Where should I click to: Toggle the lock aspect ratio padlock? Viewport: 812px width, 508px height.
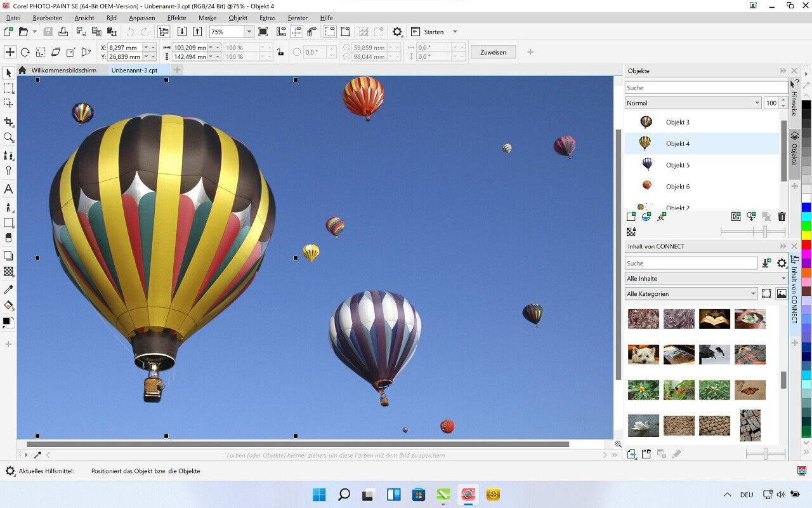(x=280, y=52)
